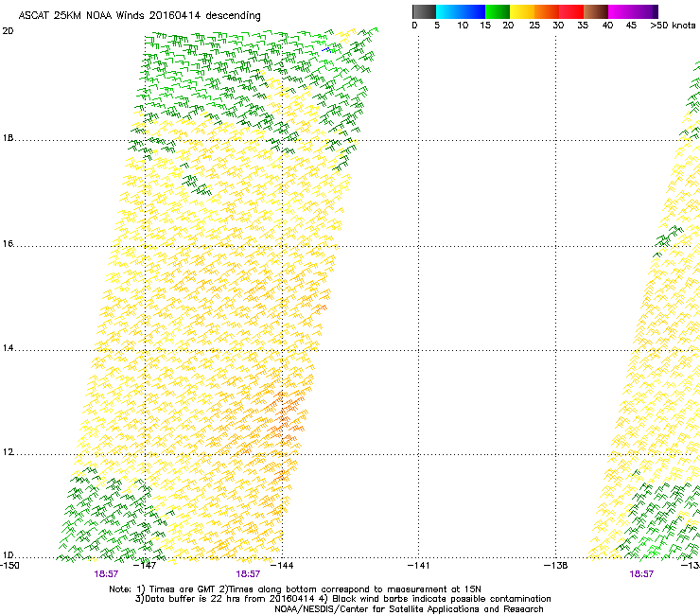Click the '>50 knots' legend label
This screenshot has height=615, width=700.
[x=673, y=26]
